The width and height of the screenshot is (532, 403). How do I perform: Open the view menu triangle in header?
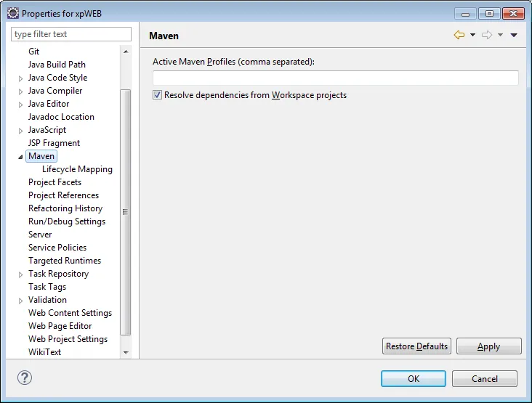click(x=514, y=35)
